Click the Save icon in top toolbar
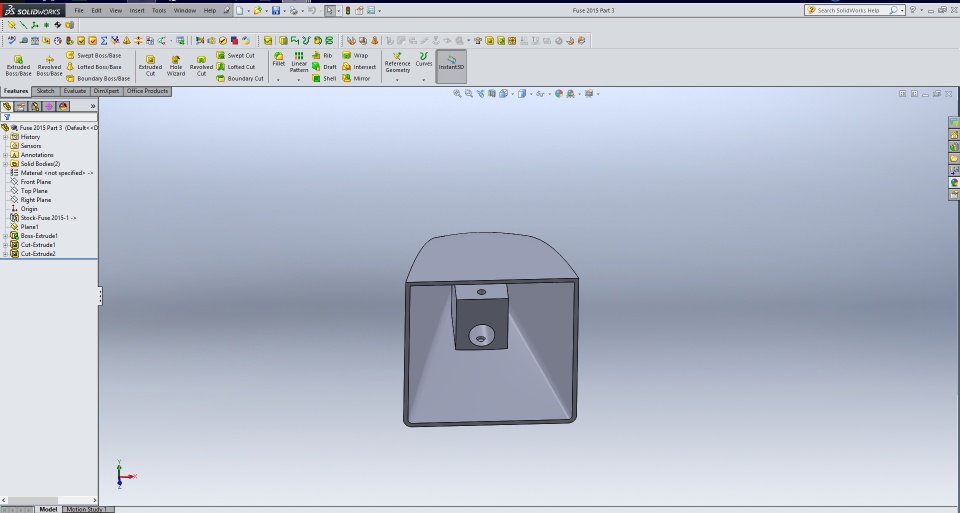Viewport: 960px width, 513px height. (x=276, y=10)
